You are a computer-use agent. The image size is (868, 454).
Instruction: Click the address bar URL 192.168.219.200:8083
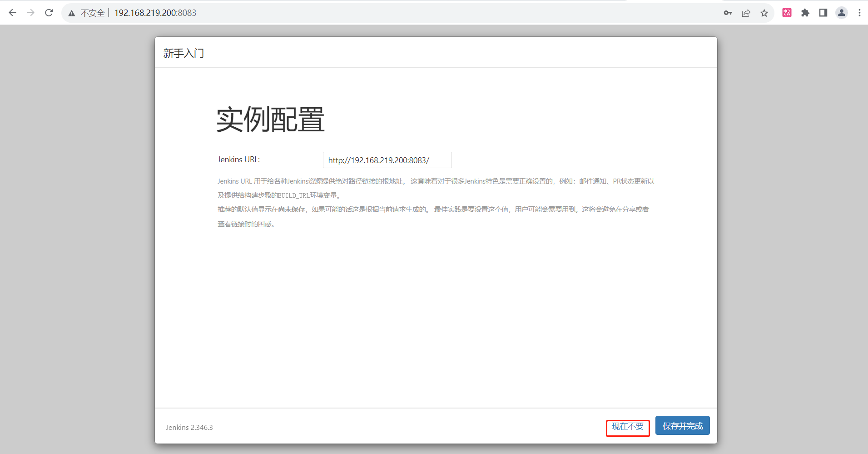155,13
